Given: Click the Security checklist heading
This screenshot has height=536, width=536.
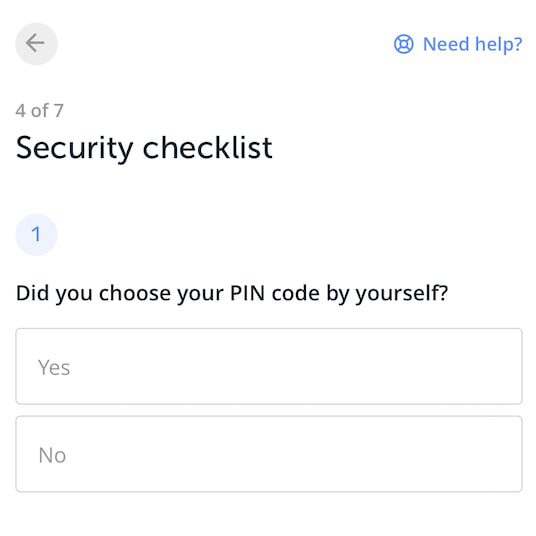Looking at the screenshot, I should point(144,148).
